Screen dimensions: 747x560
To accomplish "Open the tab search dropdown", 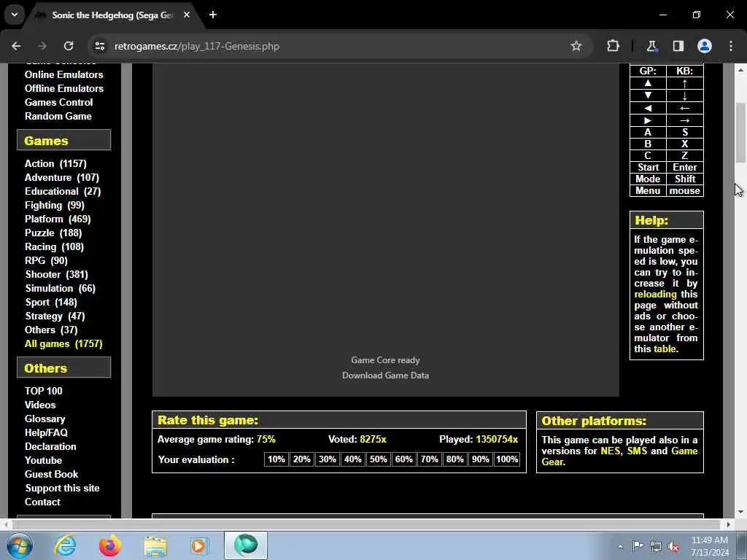I will pos(15,15).
